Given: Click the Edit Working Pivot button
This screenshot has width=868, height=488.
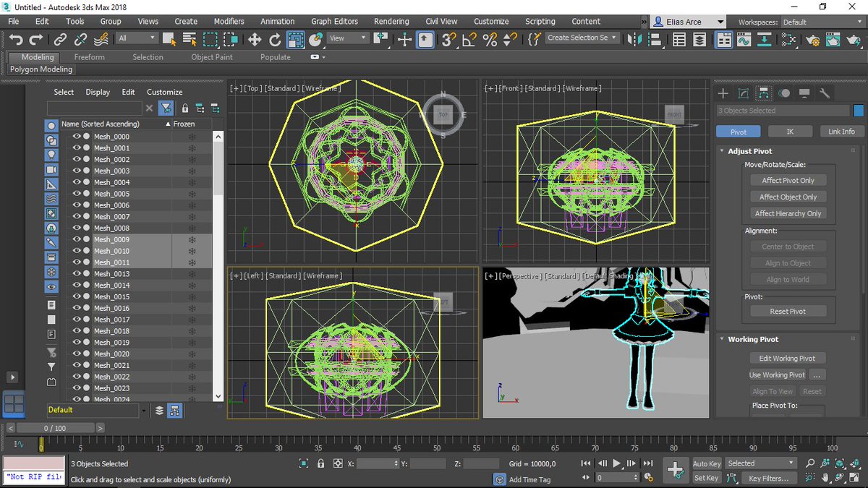Looking at the screenshot, I should pos(787,359).
